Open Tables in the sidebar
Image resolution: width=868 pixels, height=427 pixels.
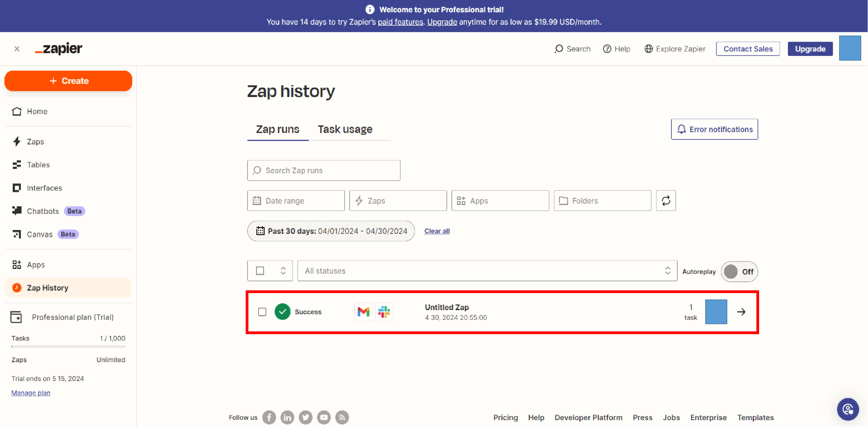68,165
